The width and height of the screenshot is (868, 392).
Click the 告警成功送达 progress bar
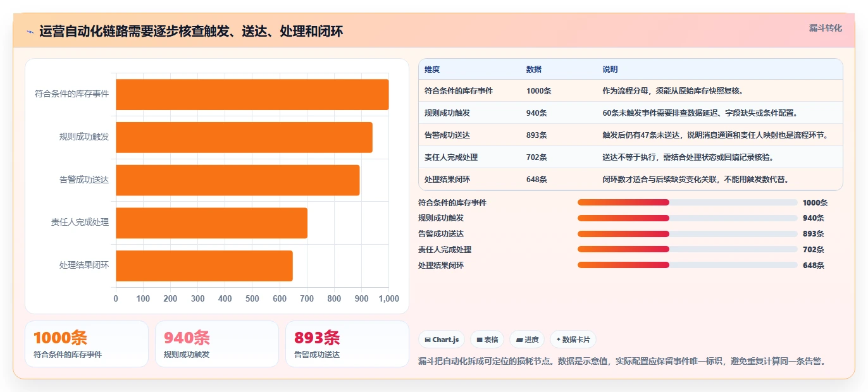pyautogui.click(x=687, y=233)
